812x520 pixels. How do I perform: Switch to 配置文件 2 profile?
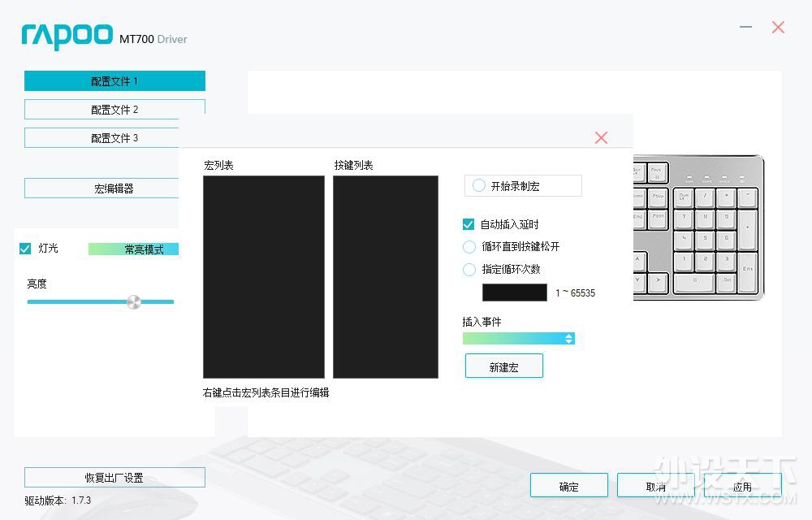114,110
